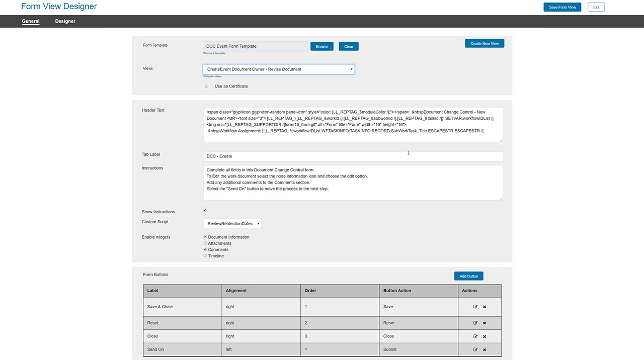
Task: Edit the Close button row
Action: click(x=475, y=336)
